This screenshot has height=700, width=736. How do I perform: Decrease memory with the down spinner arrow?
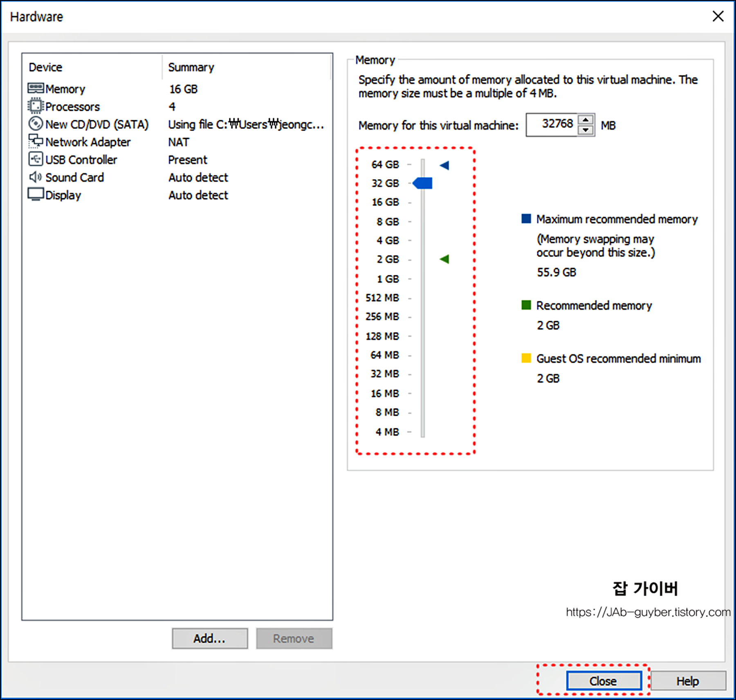coord(586,130)
